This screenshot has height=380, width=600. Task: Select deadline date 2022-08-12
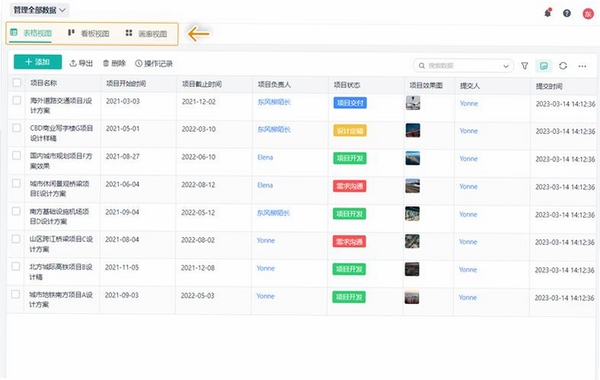(x=198, y=185)
